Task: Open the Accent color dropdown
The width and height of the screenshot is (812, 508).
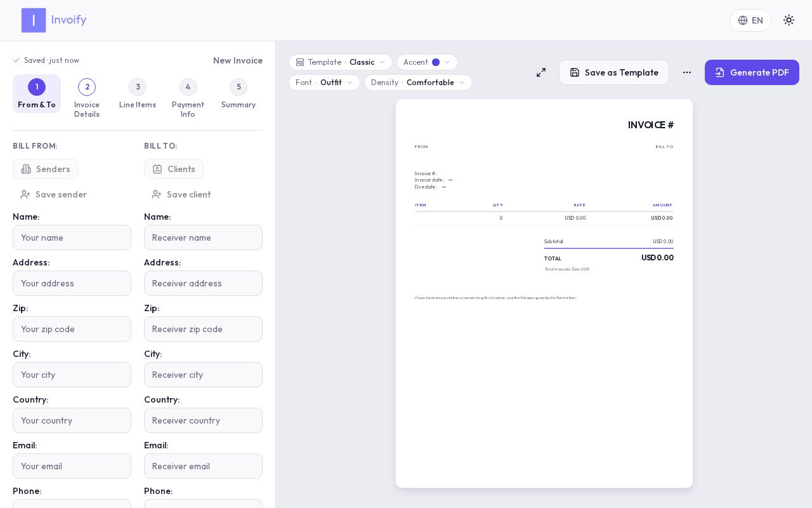Action: [x=427, y=62]
